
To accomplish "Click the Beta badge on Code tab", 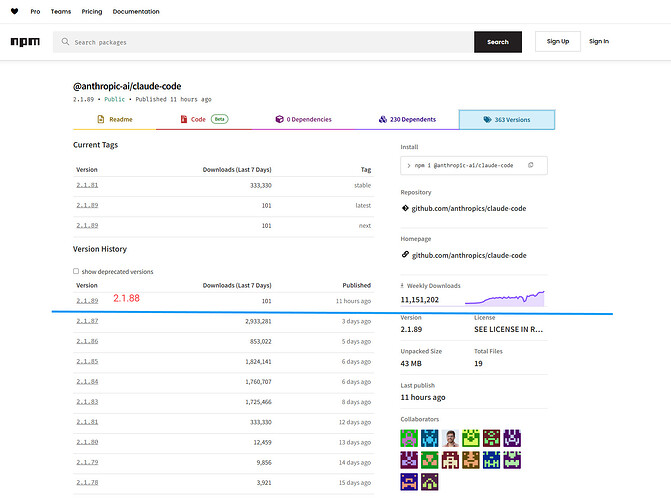I will click(x=220, y=119).
